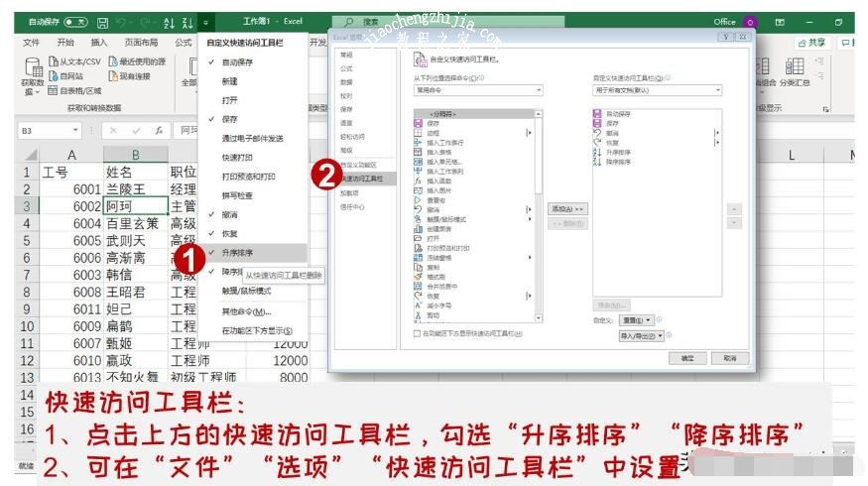The width and height of the screenshot is (868, 486).
Task: Open the 导入/导出(P) dropdown button
Action: pos(641,335)
